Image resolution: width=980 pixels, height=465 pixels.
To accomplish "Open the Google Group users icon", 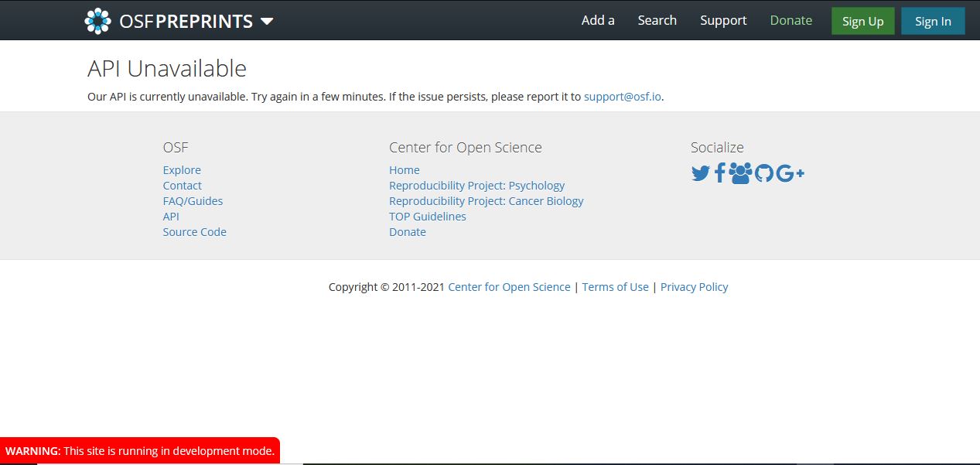I will coord(740,173).
